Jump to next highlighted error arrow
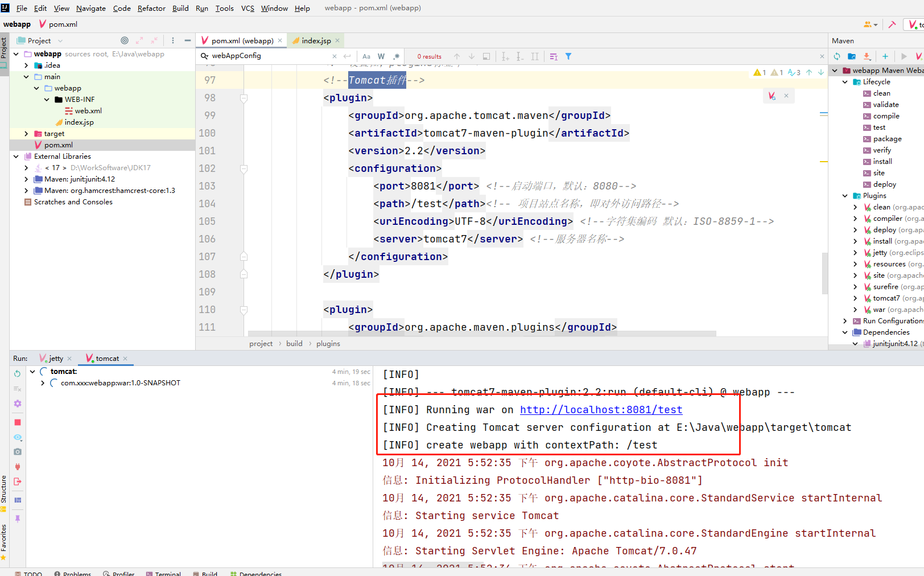 [821, 72]
